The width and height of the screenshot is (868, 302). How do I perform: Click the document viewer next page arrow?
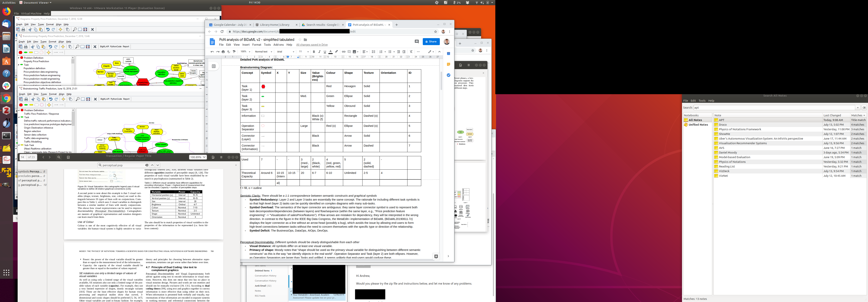pos(50,157)
